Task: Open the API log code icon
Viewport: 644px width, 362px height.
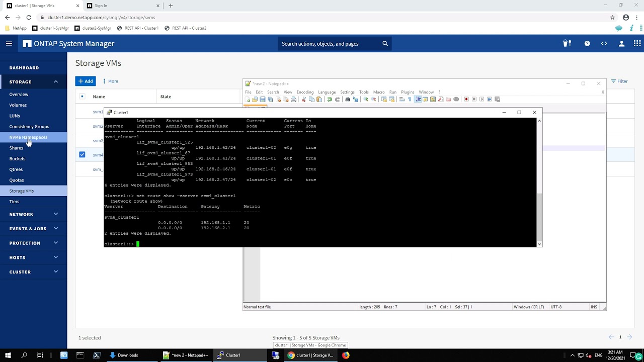Action: (604, 44)
